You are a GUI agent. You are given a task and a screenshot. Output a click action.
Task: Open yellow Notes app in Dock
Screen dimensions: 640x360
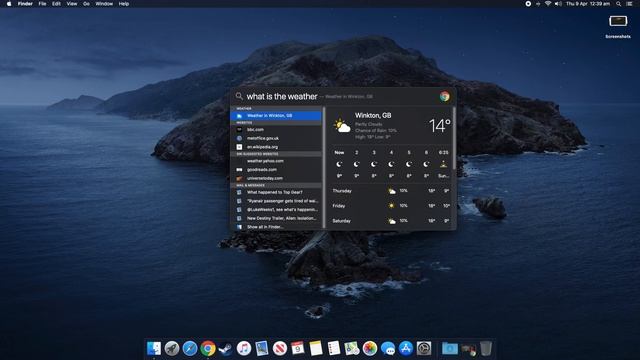pyautogui.click(x=316, y=349)
